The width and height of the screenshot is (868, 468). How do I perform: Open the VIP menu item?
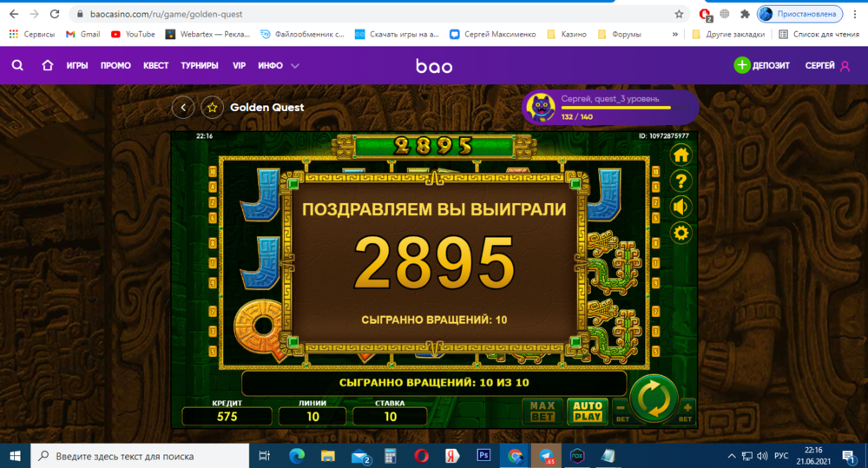pos(239,65)
